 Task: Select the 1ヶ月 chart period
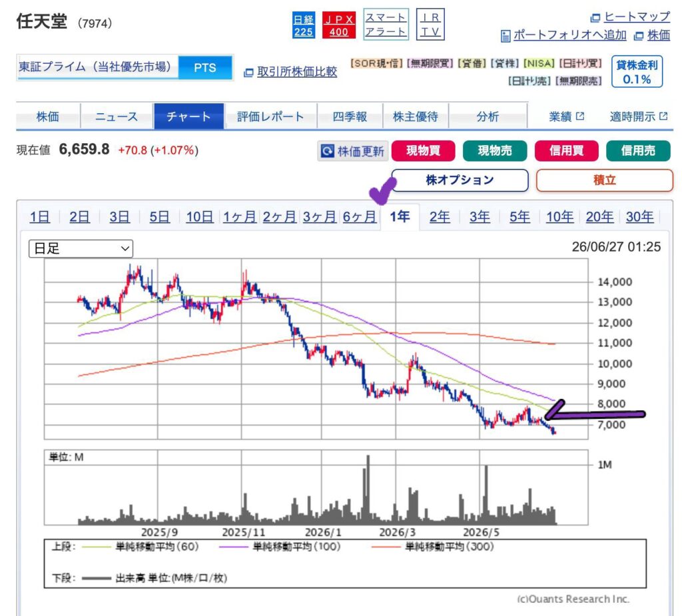pyautogui.click(x=240, y=216)
